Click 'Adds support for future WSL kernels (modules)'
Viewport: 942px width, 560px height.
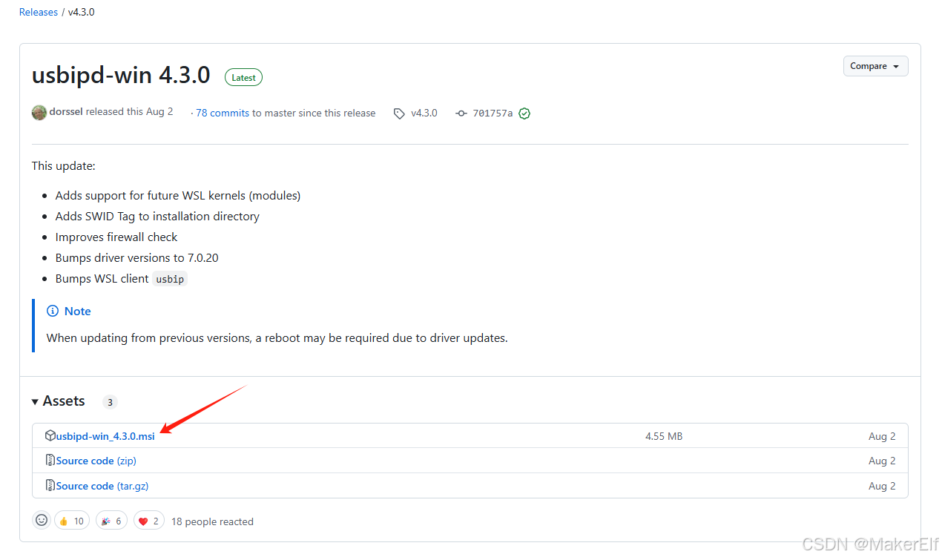(178, 196)
